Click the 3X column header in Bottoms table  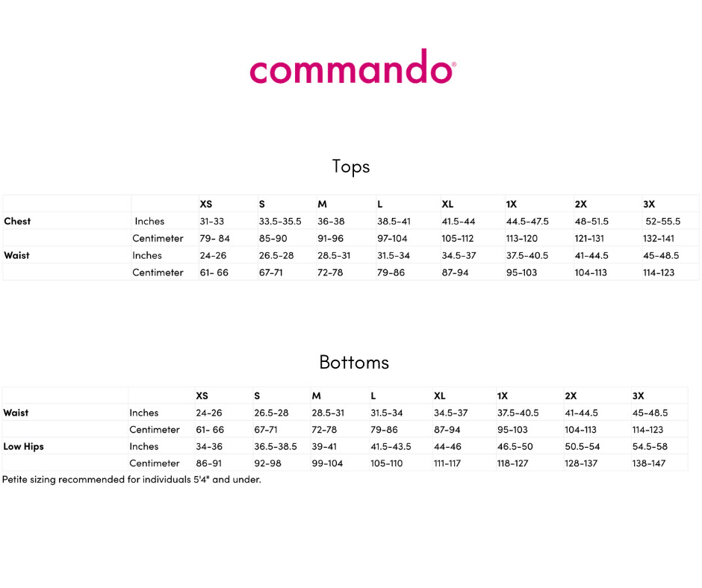(x=638, y=395)
